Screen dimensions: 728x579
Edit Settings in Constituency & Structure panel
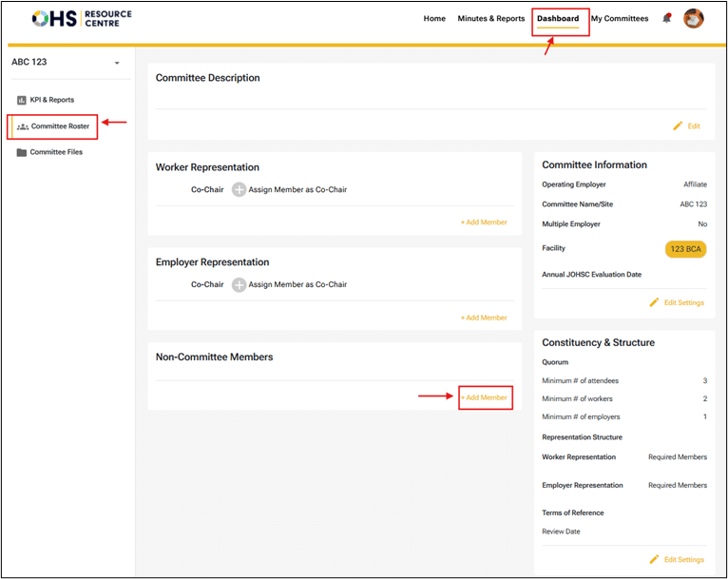tap(677, 559)
